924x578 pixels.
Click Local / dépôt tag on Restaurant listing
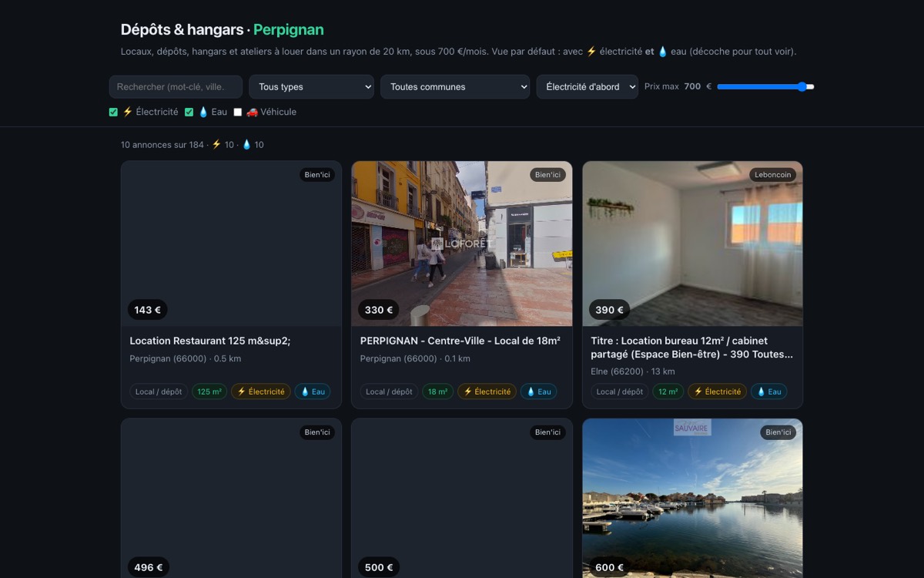(x=159, y=391)
